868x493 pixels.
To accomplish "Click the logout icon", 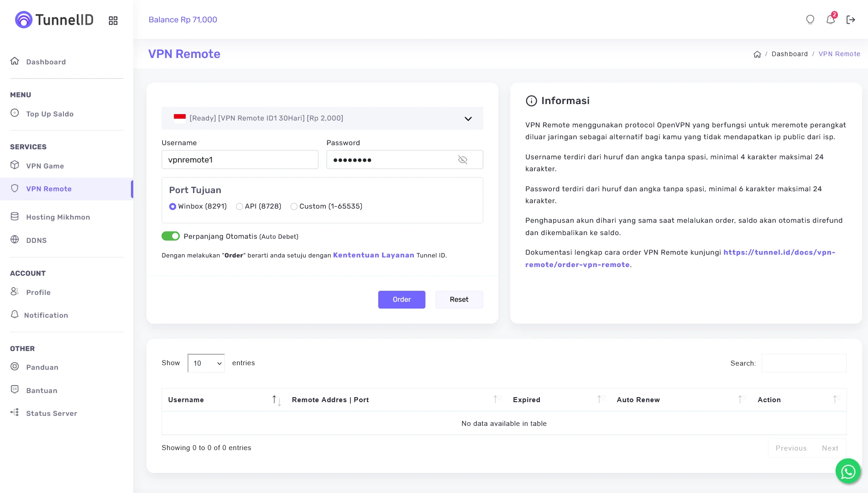I will 851,20.
